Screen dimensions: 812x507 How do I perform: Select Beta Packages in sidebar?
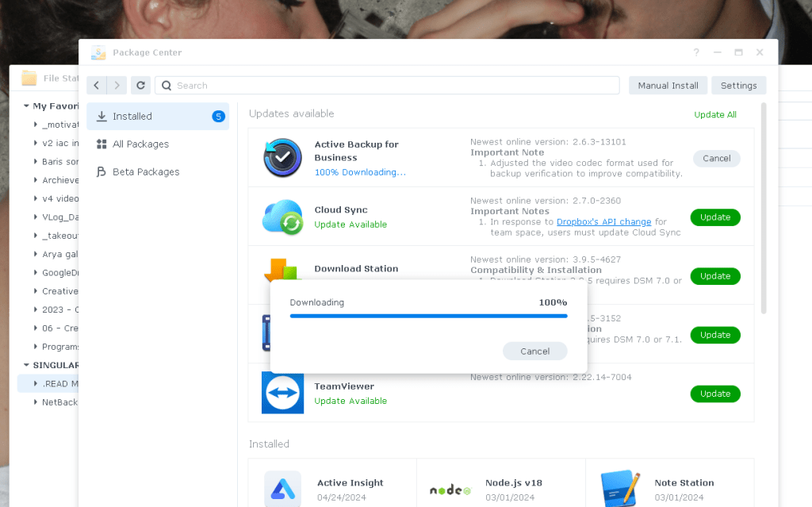(x=158, y=171)
